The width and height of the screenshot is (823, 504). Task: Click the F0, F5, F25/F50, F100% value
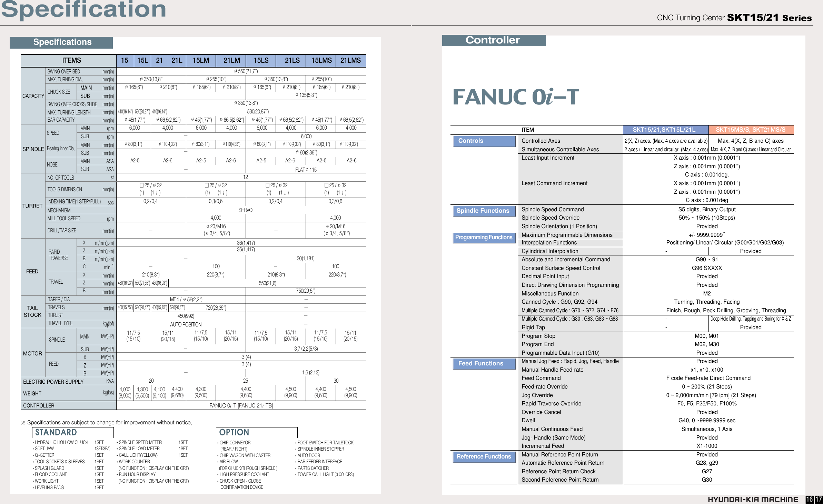coord(707,403)
